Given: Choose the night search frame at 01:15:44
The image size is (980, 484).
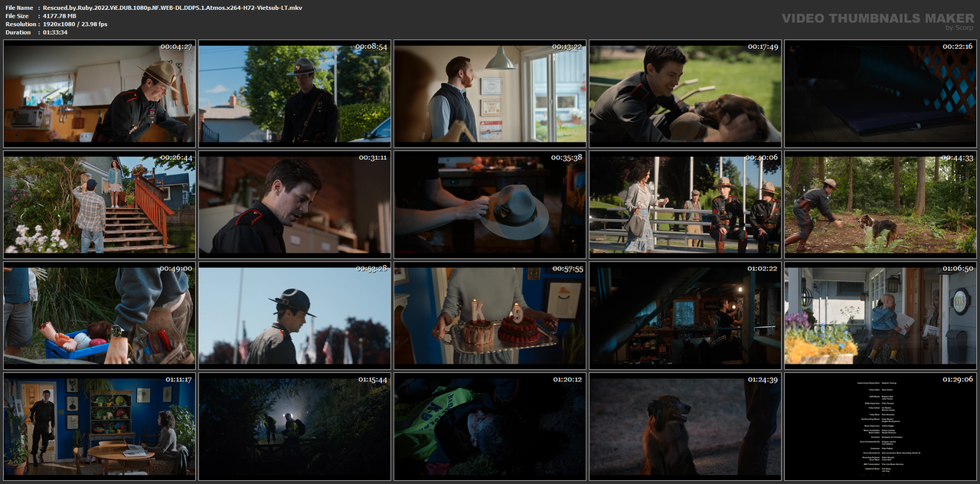Looking at the screenshot, I should click(293, 425).
